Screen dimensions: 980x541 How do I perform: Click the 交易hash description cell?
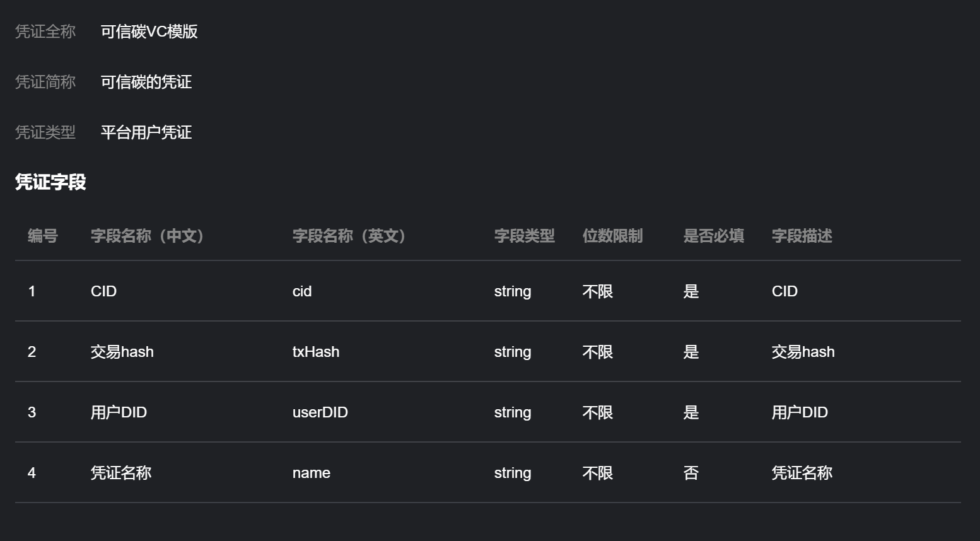803,352
